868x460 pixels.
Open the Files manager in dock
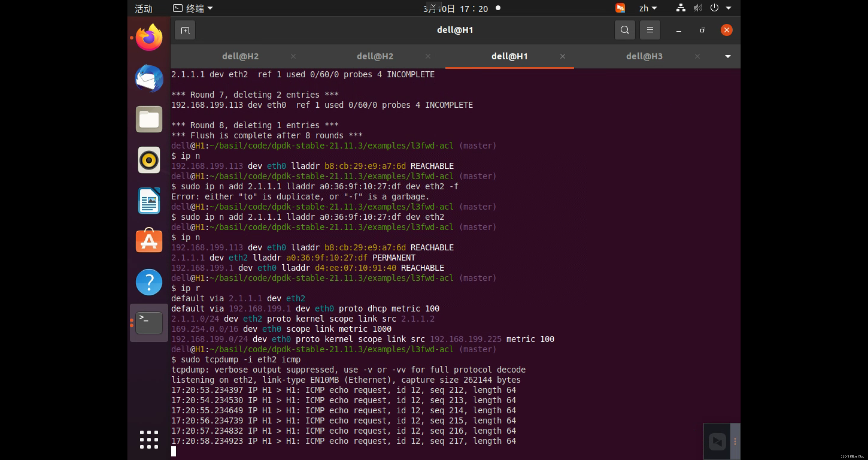tap(149, 119)
